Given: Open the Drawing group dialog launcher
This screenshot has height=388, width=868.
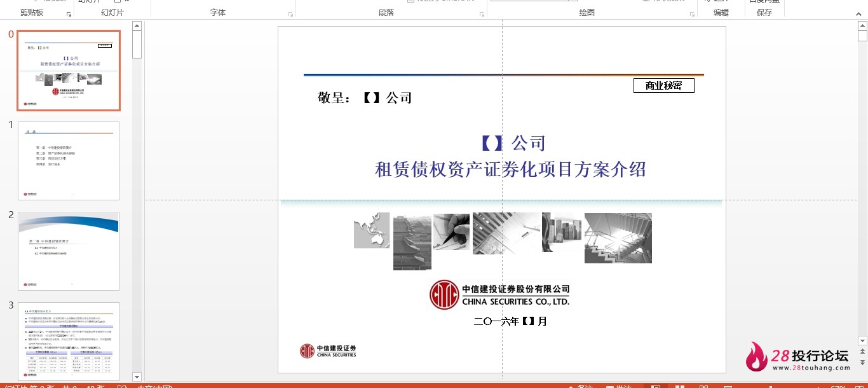Looking at the screenshot, I should [x=691, y=14].
